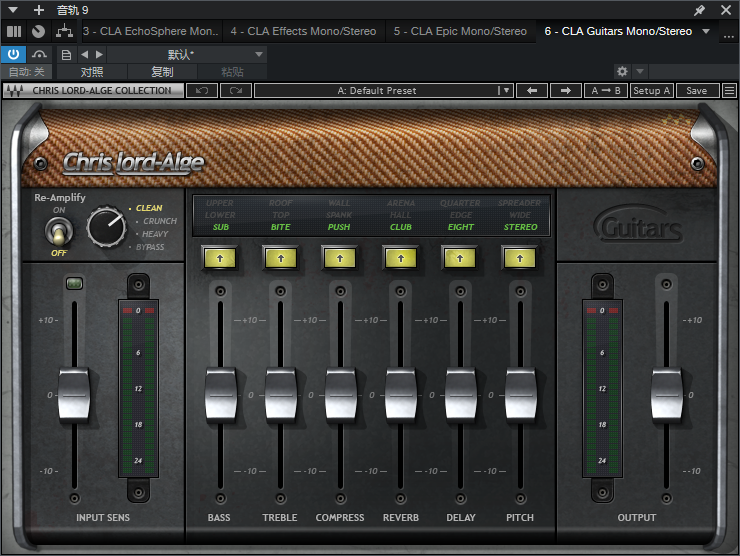
Task: Select the BYPASS amp mode
Action: click(150, 247)
